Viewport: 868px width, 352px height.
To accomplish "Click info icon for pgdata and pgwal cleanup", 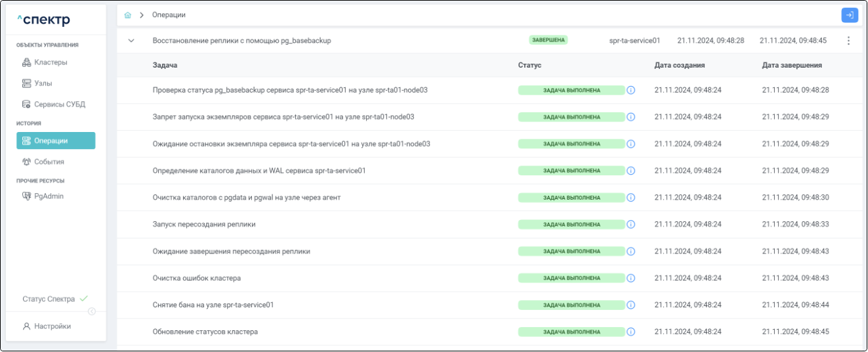I will click(x=631, y=198).
